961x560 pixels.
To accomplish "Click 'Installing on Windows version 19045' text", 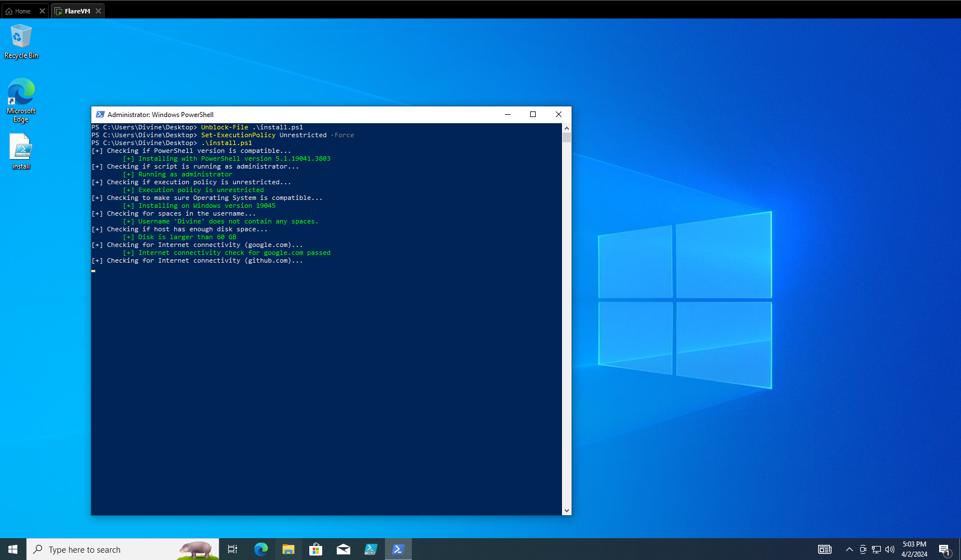I will [x=199, y=206].
